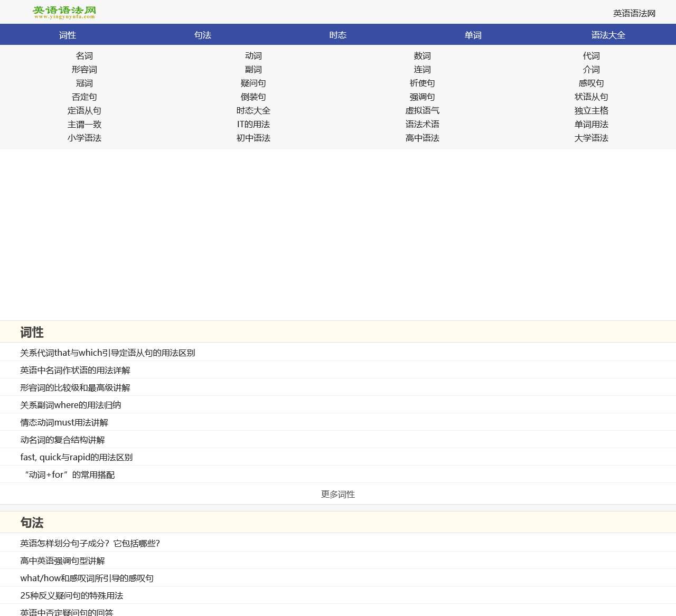
Task: Switch to the 句法 navigation tab
Action: (203, 35)
